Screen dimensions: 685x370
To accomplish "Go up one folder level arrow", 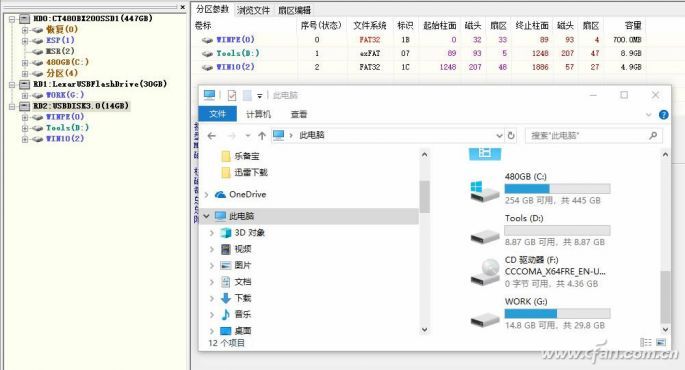I will pos(262,135).
